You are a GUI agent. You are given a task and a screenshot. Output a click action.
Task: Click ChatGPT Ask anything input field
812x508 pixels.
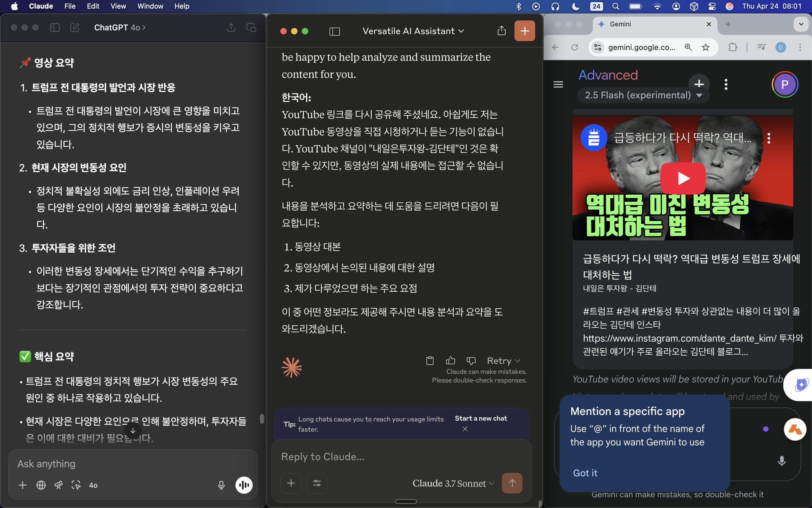click(x=133, y=464)
